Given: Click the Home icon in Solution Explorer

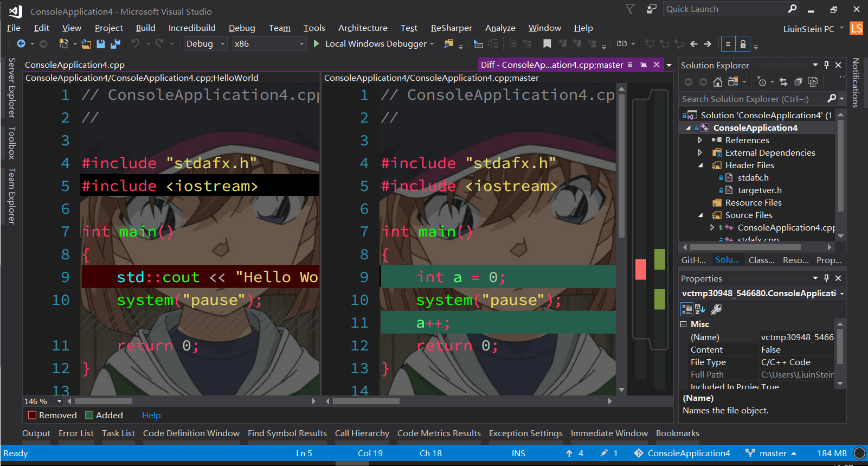Looking at the screenshot, I should (x=717, y=82).
